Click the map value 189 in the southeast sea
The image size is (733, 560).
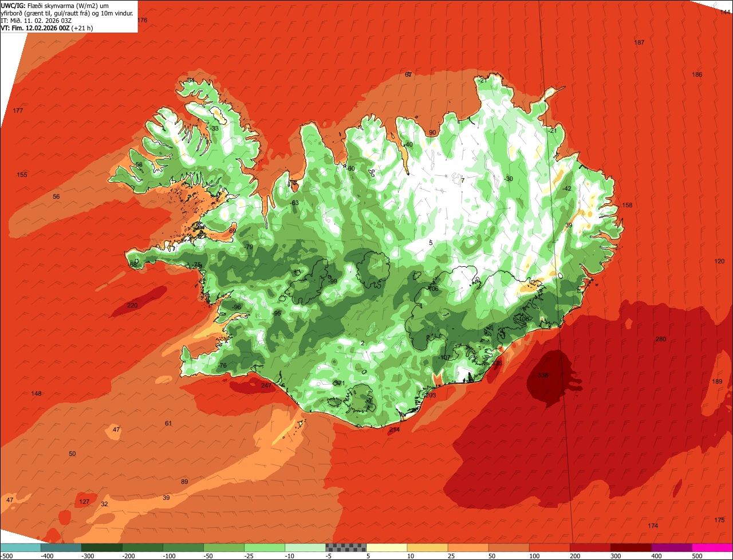717,381
